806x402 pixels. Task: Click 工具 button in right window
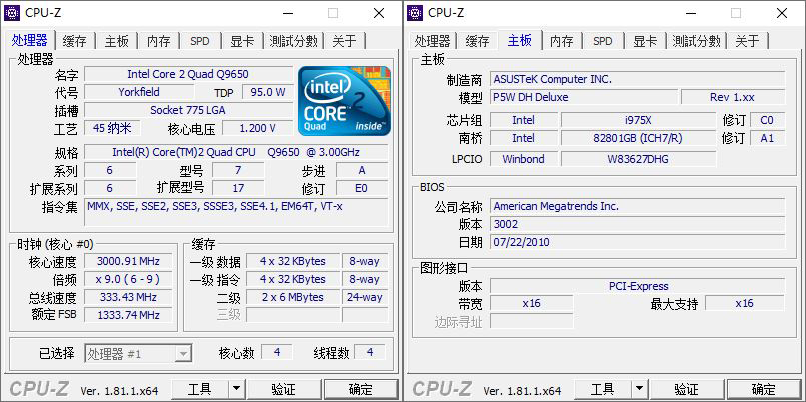point(602,389)
